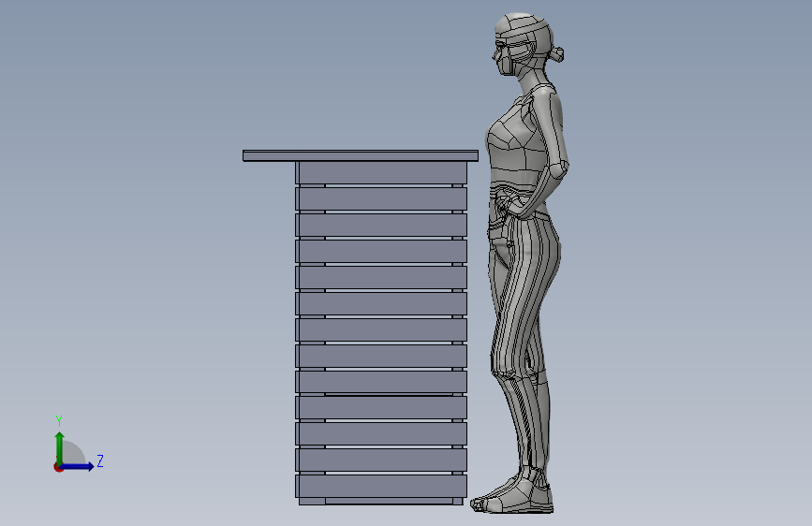Image resolution: width=812 pixels, height=526 pixels.
Task: Click the blue Z axis arrow of the triad
Action: 78,466
